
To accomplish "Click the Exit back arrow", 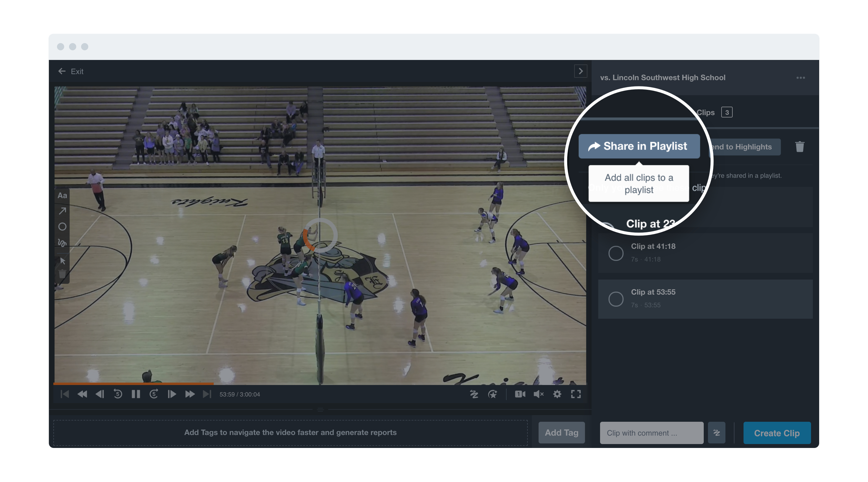I will point(62,71).
